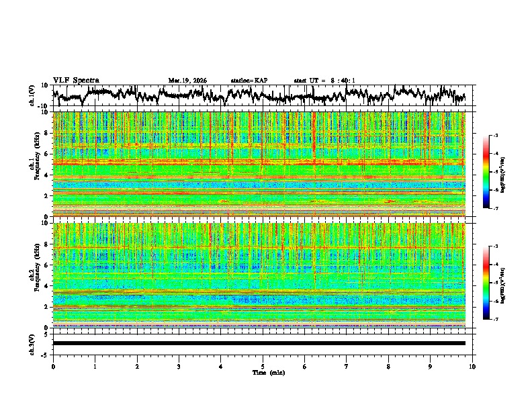The image size is (532, 411).
Task: Click time axis tick label "6"
Action: click(x=304, y=367)
